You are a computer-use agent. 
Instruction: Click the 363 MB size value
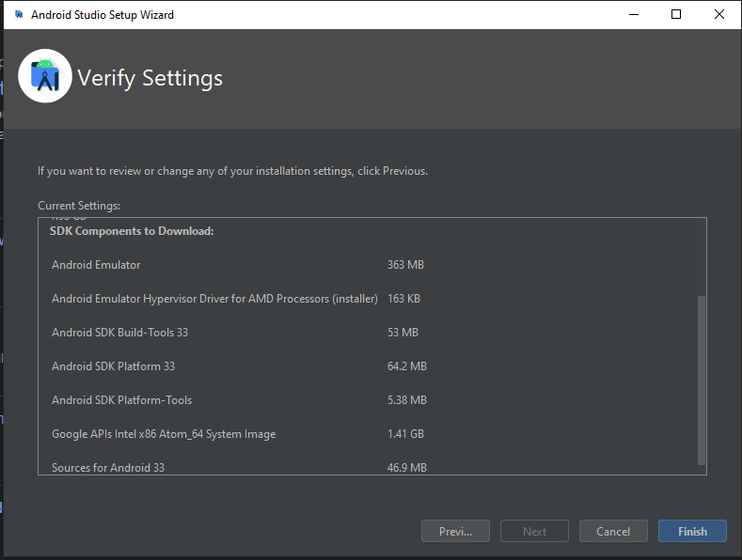[x=405, y=265]
